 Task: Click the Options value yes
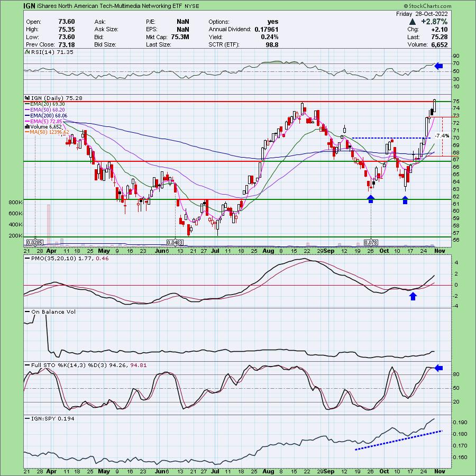273,22
